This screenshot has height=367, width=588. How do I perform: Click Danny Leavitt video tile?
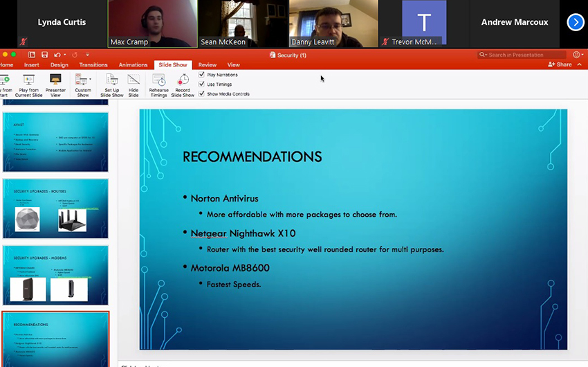coord(333,24)
